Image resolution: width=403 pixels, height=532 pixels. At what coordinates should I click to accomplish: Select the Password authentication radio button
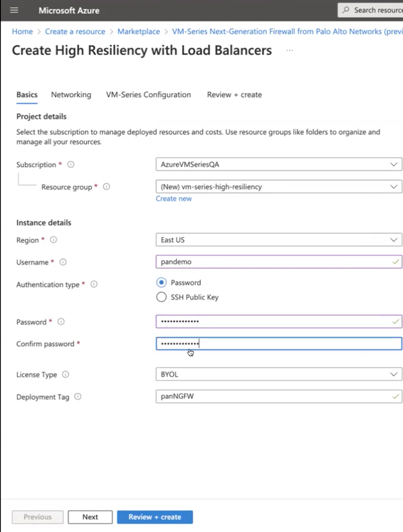coord(161,282)
